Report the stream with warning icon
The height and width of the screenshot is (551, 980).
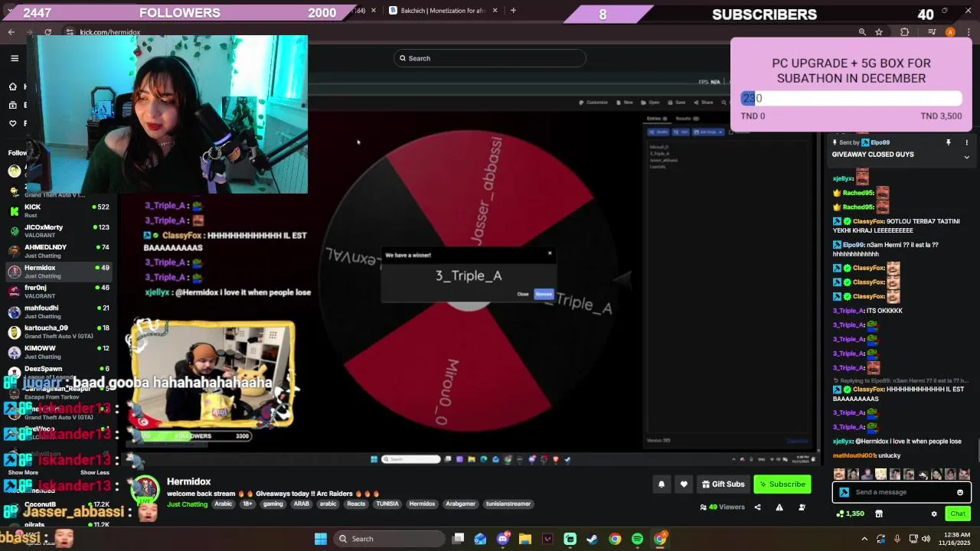(x=779, y=507)
